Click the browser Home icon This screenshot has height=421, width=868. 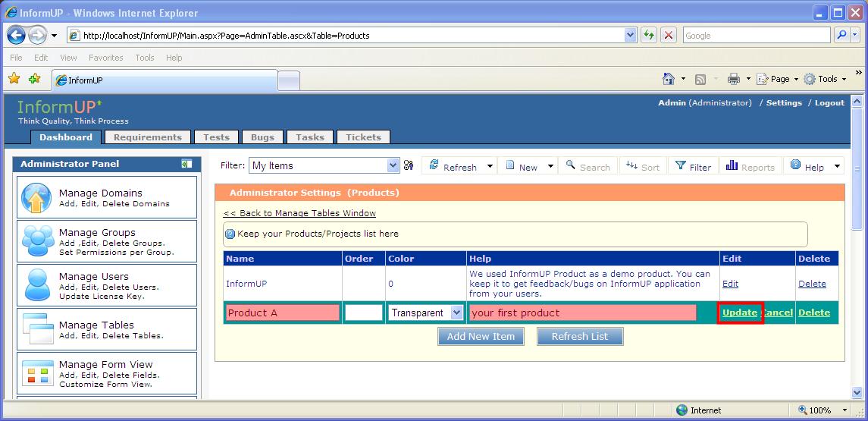668,79
